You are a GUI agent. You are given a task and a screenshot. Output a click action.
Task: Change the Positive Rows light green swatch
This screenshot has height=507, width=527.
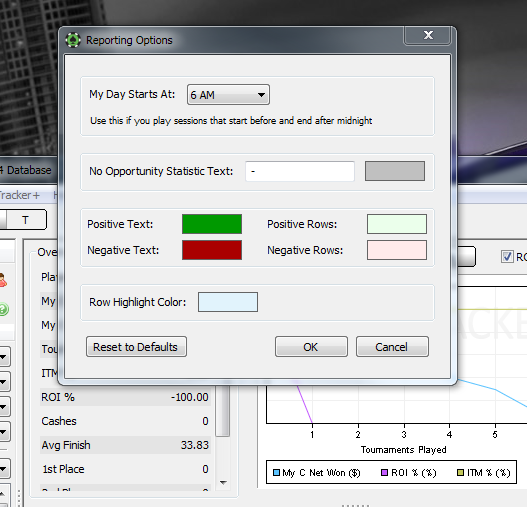pyautogui.click(x=397, y=224)
